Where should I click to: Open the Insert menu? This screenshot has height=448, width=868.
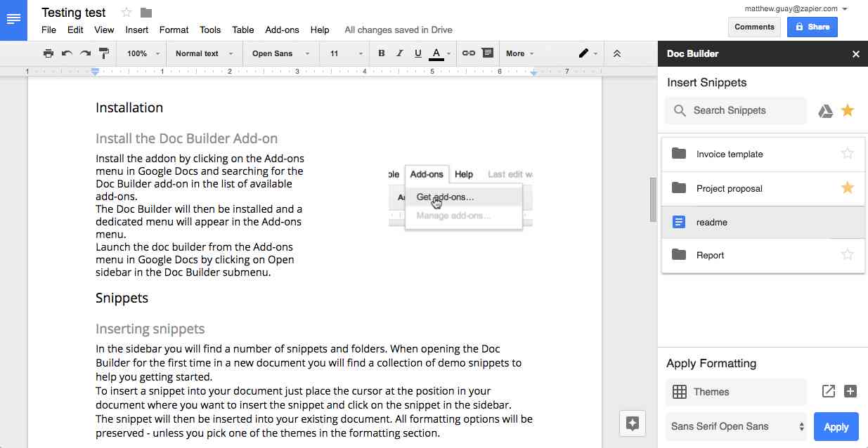point(137,30)
